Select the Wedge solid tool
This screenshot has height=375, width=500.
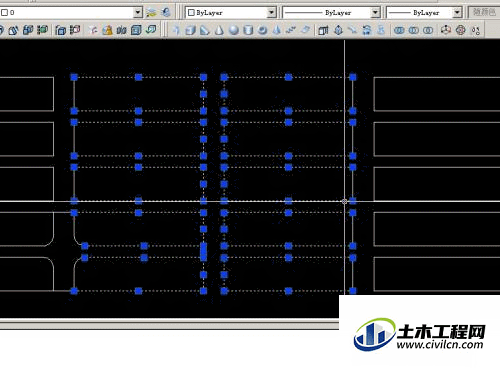point(205,30)
